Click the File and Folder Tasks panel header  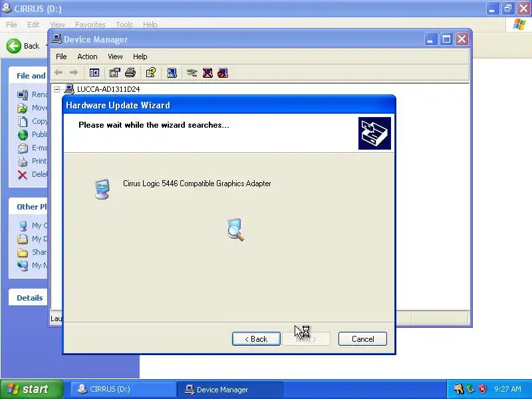click(29, 76)
